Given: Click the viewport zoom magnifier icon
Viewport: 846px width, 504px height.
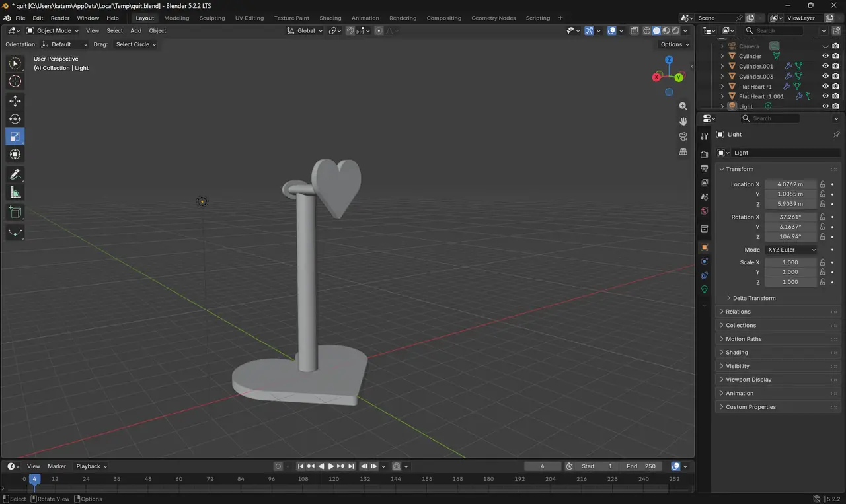Looking at the screenshot, I should (683, 106).
